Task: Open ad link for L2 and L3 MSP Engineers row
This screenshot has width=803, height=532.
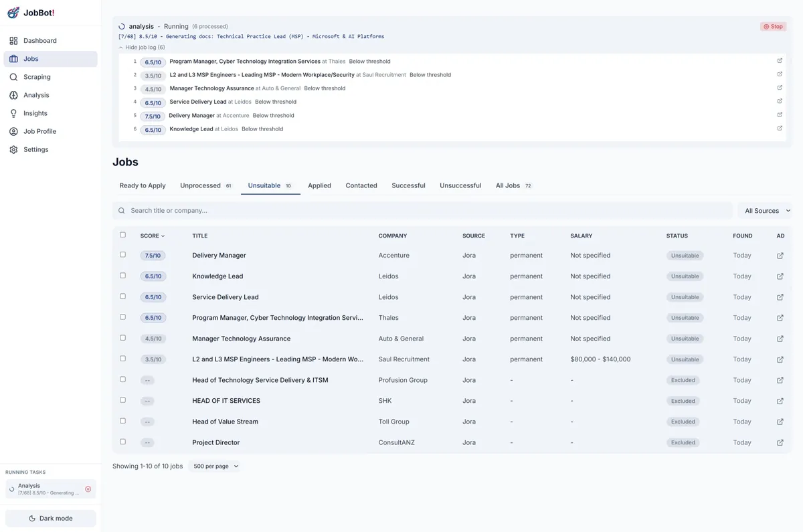Action: (x=780, y=359)
